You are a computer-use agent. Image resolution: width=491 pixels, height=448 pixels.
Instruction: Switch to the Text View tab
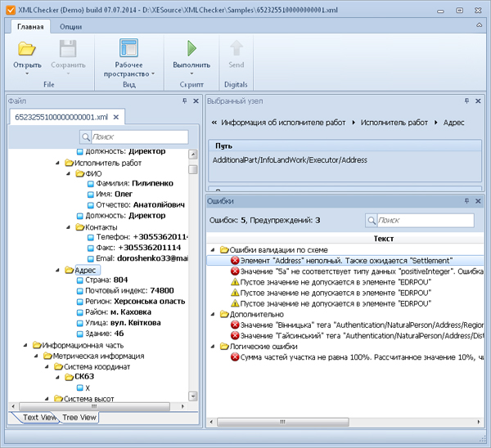(40, 417)
